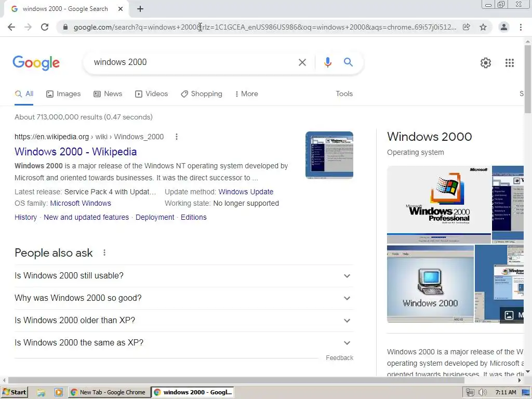The width and height of the screenshot is (532, 399).
Task: Go back using the browser back arrow
Action: [11, 27]
